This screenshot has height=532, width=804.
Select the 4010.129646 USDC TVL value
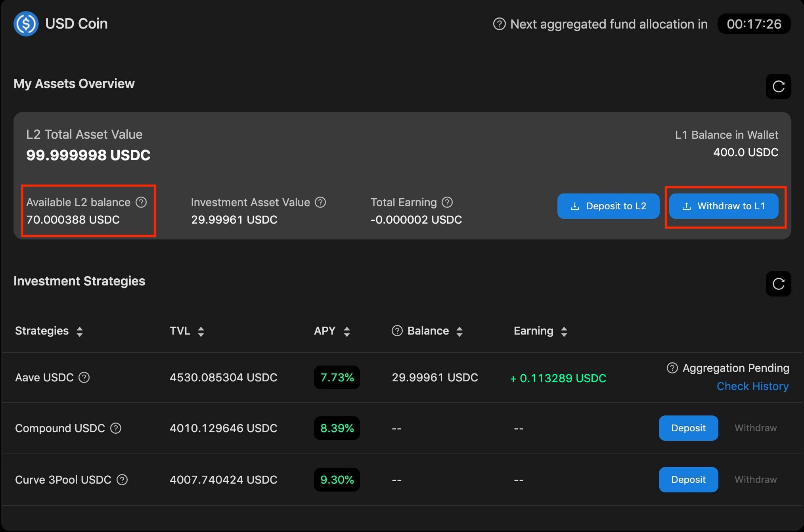[224, 428]
